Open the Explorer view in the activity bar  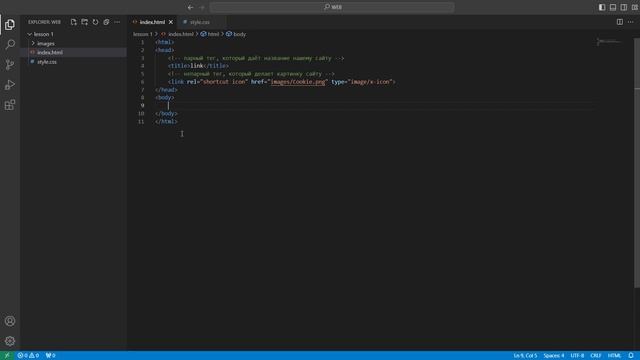tap(10, 24)
